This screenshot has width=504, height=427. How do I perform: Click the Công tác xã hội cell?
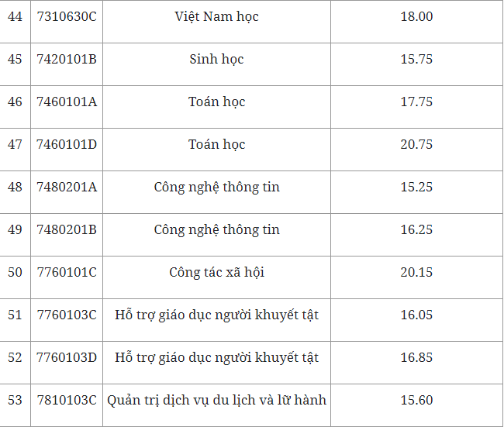216,273
